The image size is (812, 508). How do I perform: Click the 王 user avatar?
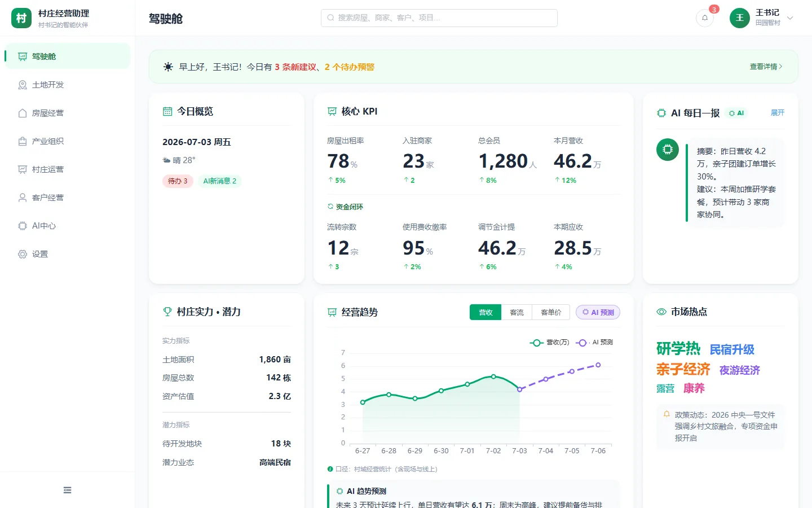coord(740,18)
